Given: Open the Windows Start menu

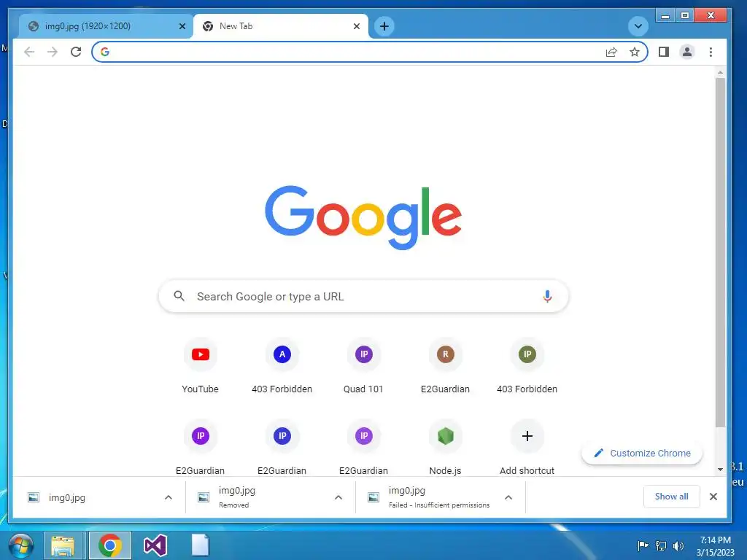Looking at the screenshot, I should click(x=21, y=545).
